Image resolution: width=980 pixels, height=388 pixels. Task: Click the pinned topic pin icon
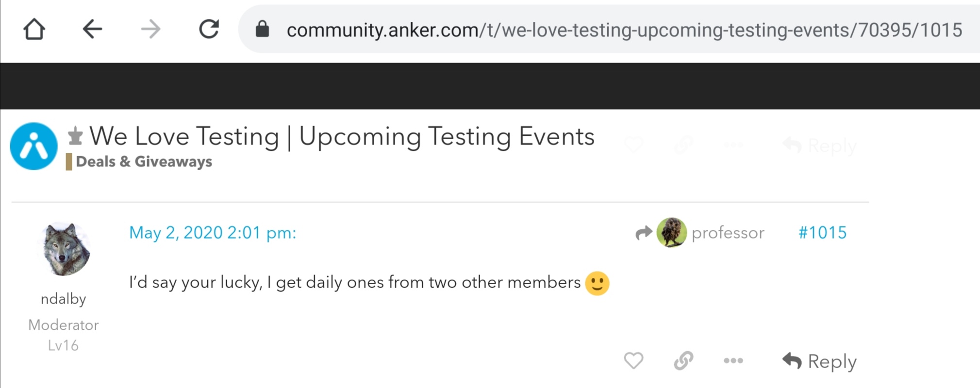(75, 136)
